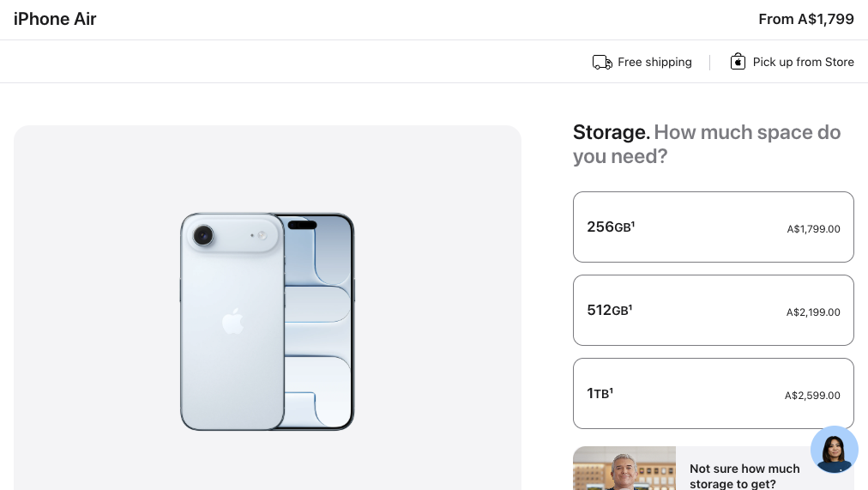Image resolution: width=868 pixels, height=490 pixels.
Task: Open footnote 1 beside 1TB
Action: point(611,390)
